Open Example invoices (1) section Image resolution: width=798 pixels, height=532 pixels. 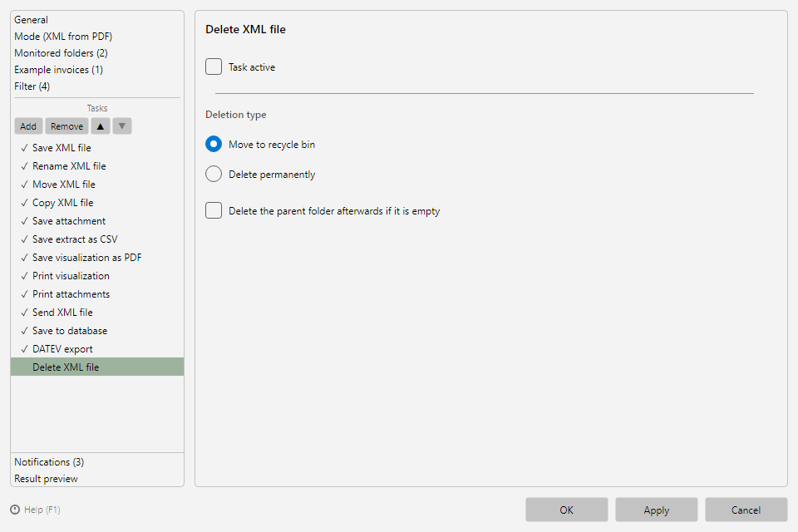pos(58,70)
